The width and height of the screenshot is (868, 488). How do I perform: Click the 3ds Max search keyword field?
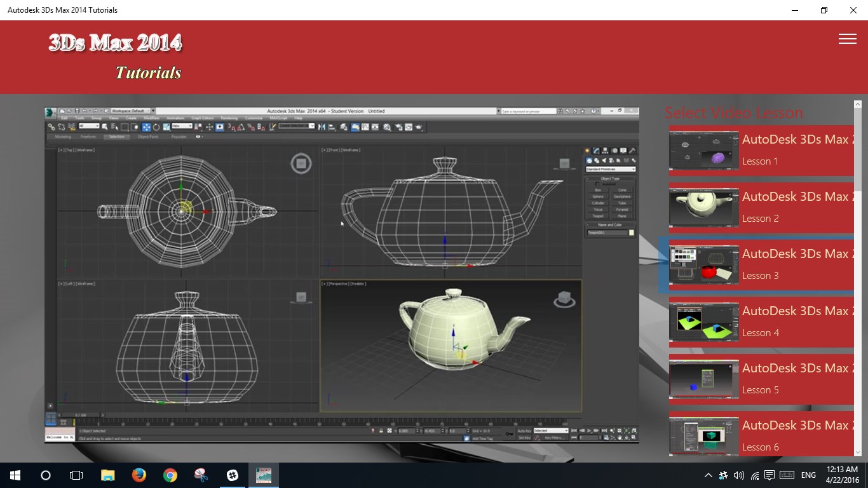[529, 111]
